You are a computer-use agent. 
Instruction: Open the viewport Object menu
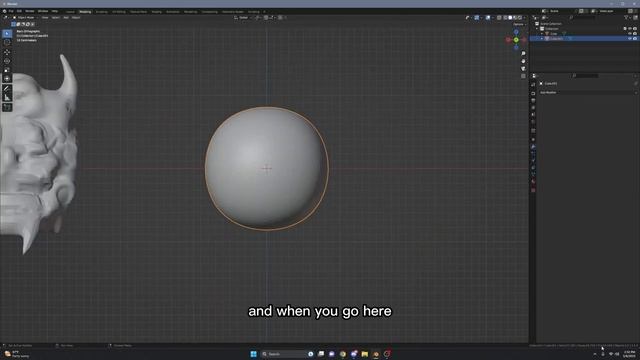coord(76,18)
